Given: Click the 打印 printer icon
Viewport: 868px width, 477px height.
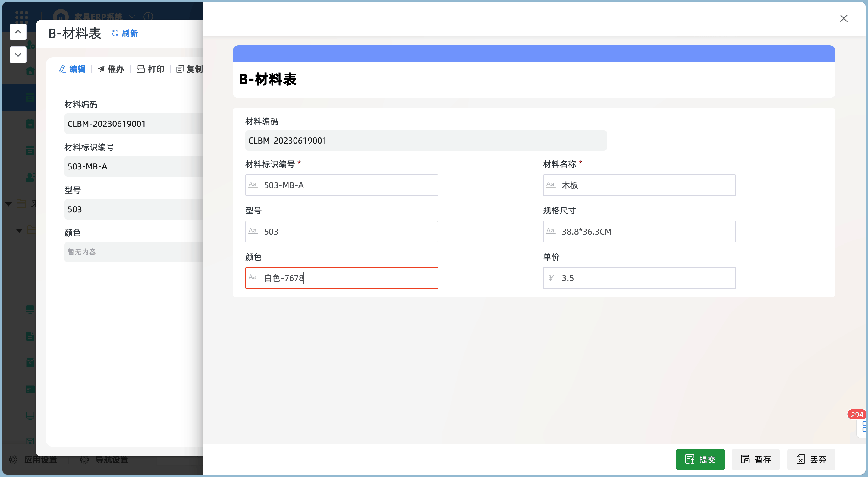Looking at the screenshot, I should point(140,69).
